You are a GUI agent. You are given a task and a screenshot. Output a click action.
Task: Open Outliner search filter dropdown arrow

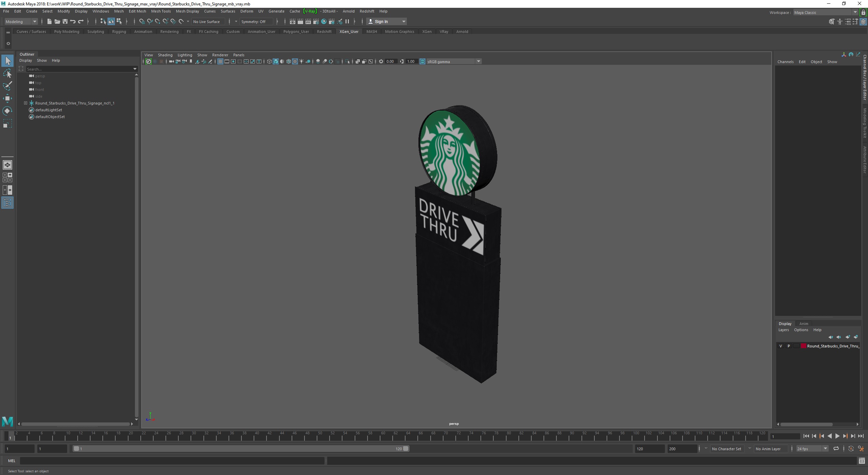(x=135, y=69)
